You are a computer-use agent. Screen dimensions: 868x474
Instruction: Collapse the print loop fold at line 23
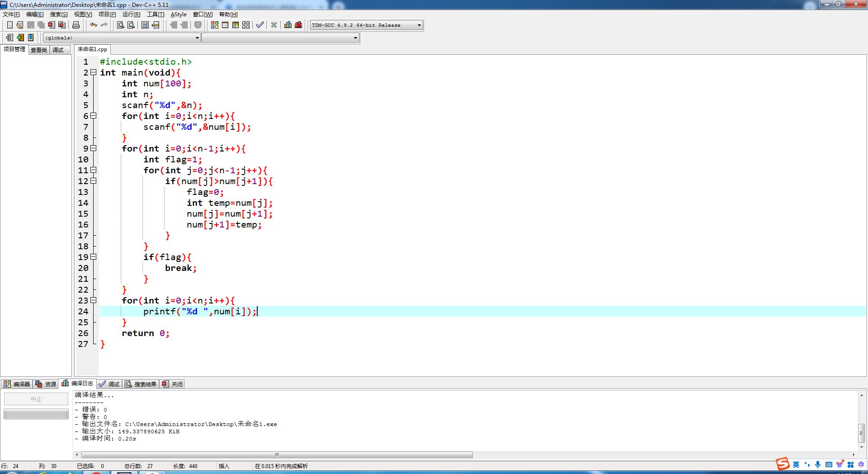94,300
